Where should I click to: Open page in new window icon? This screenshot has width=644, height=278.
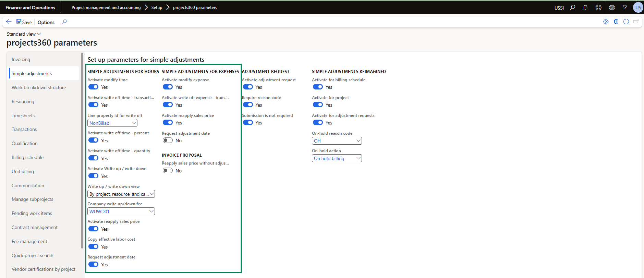636,22
